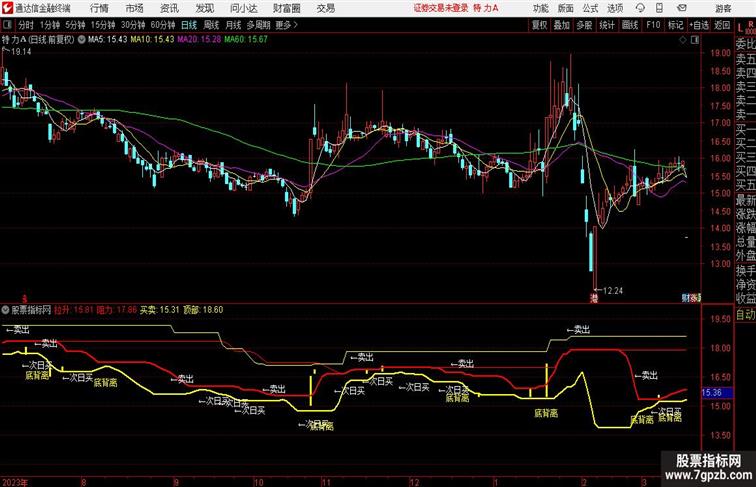
Task: Click the red L R icon at far right
Action: coord(746,27)
